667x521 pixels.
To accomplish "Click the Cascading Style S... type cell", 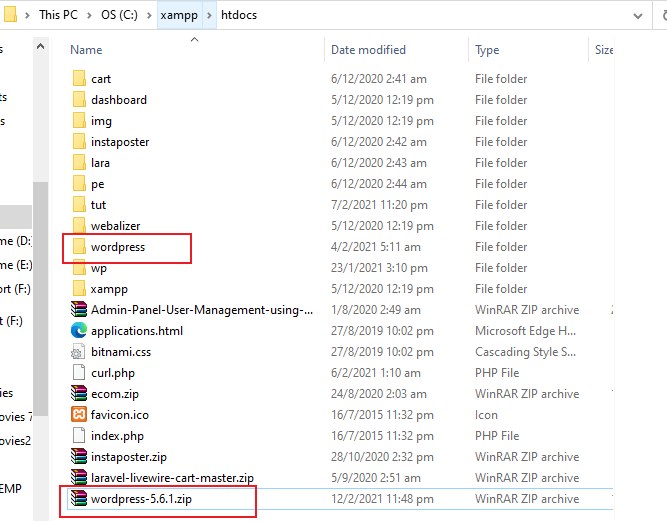I will click(525, 352).
